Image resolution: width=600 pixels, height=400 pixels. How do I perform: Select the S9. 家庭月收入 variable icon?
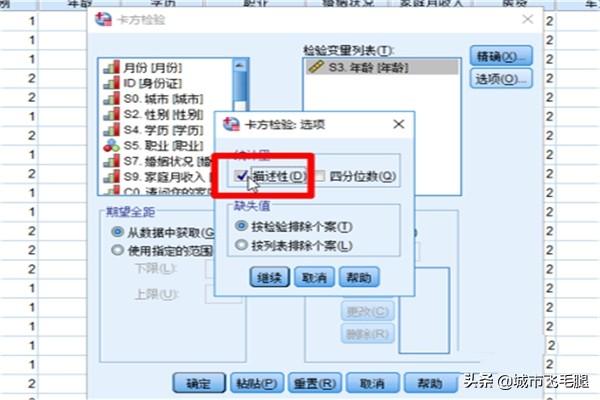[111, 176]
